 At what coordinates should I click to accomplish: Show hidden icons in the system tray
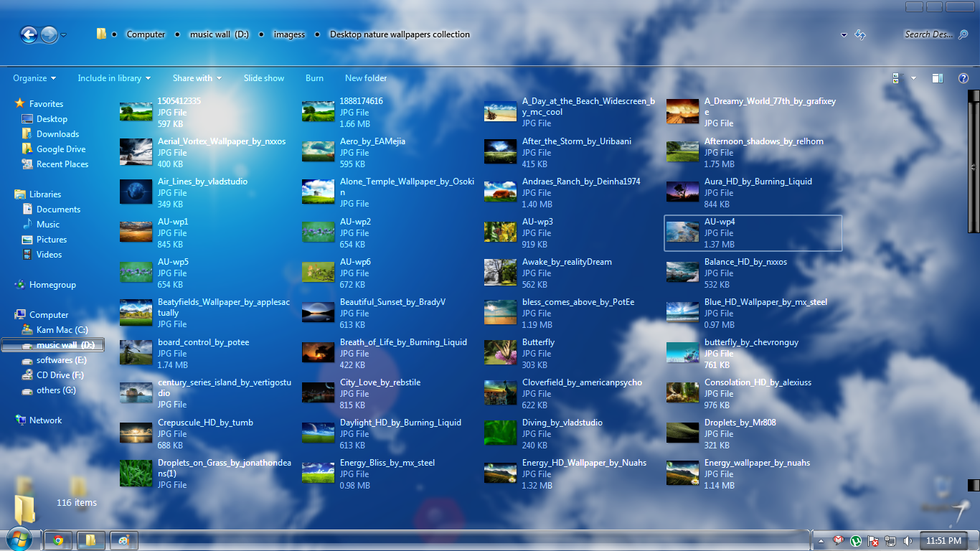(x=820, y=540)
